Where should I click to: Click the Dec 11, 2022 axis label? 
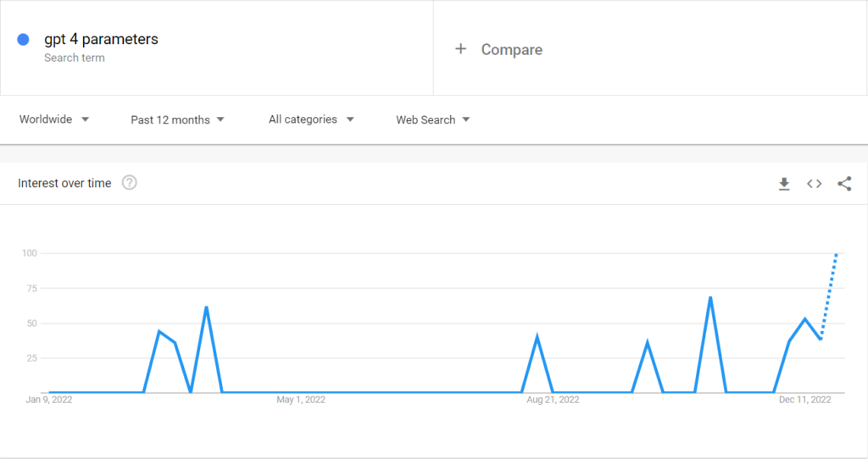pos(805,400)
